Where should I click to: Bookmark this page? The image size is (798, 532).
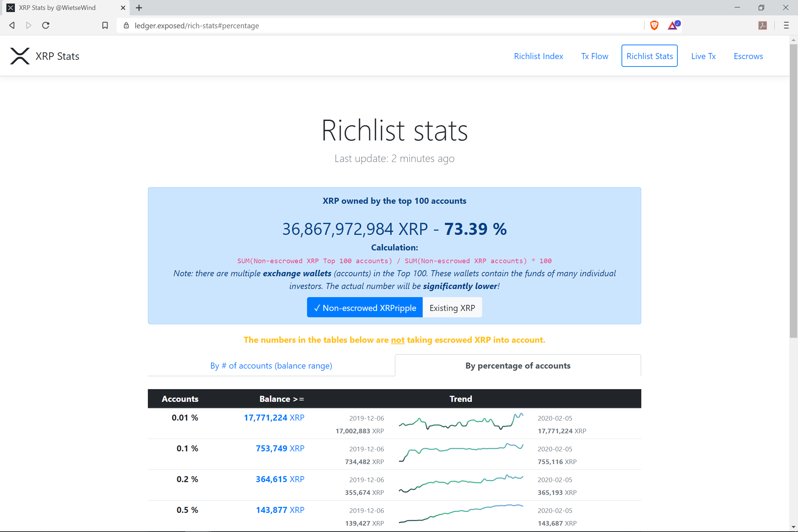tap(105, 25)
